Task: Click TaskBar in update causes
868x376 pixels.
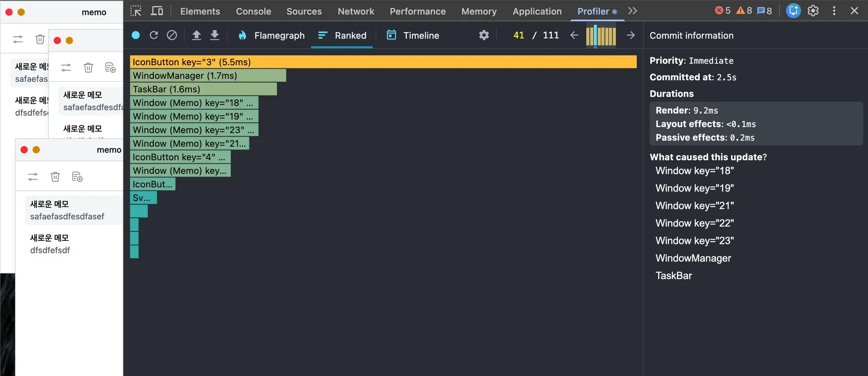Action: tap(674, 276)
